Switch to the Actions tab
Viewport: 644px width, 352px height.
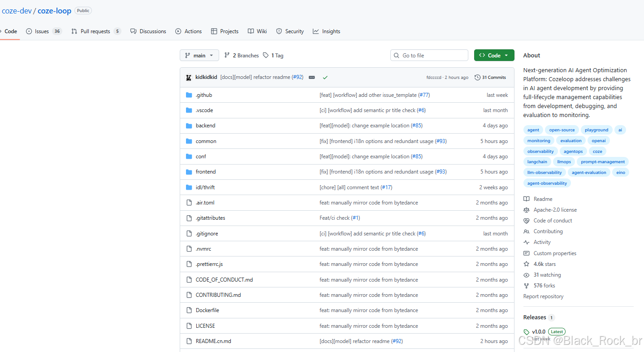pos(188,31)
